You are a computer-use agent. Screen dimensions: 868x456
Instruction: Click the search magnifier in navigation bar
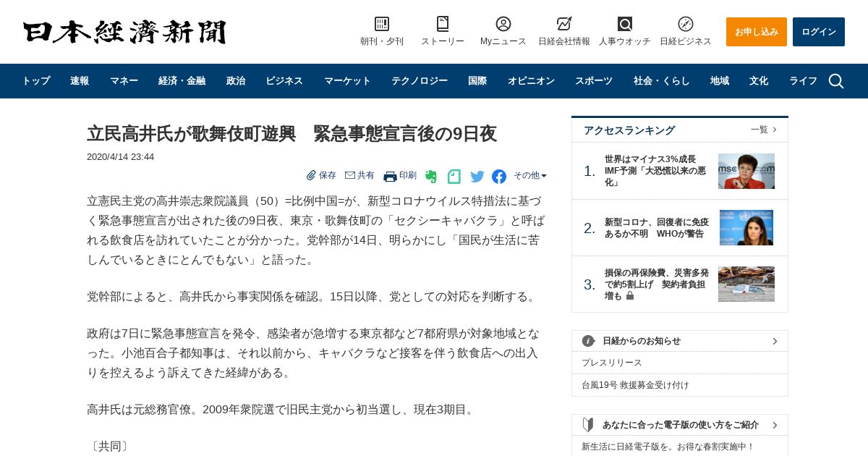click(x=836, y=81)
